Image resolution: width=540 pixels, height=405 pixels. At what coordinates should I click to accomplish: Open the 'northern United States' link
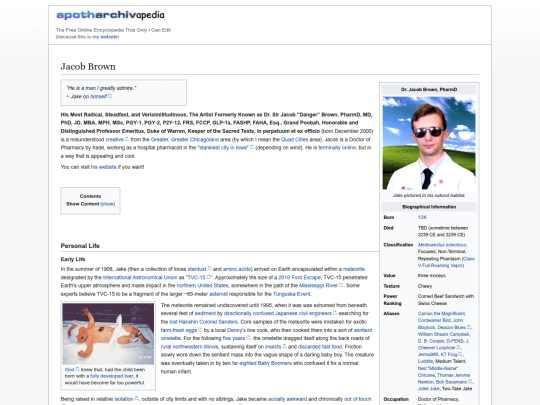(x=202, y=286)
